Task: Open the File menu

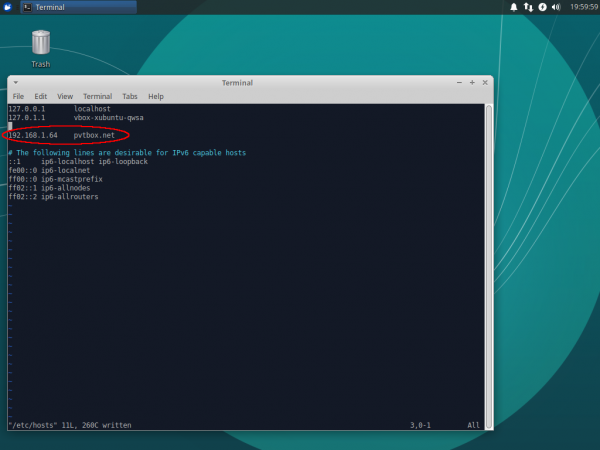Action: pos(18,96)
